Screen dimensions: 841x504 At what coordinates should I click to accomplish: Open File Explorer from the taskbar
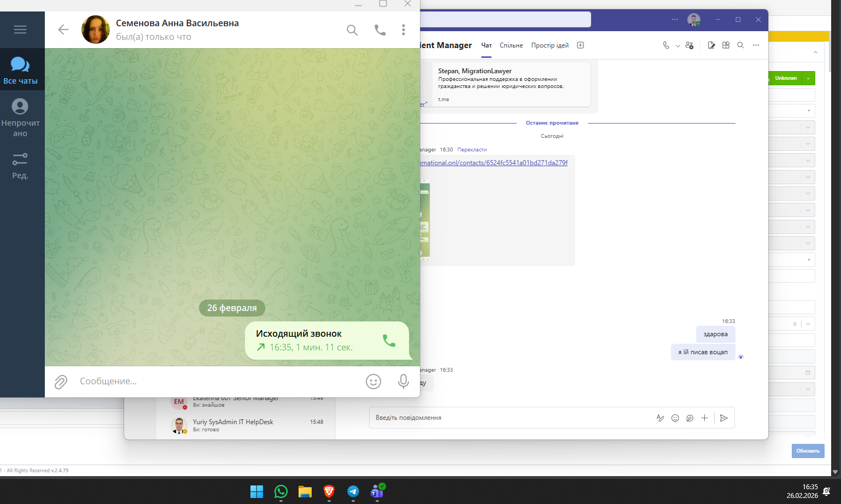pyautogui.click(x=305, y=491)
